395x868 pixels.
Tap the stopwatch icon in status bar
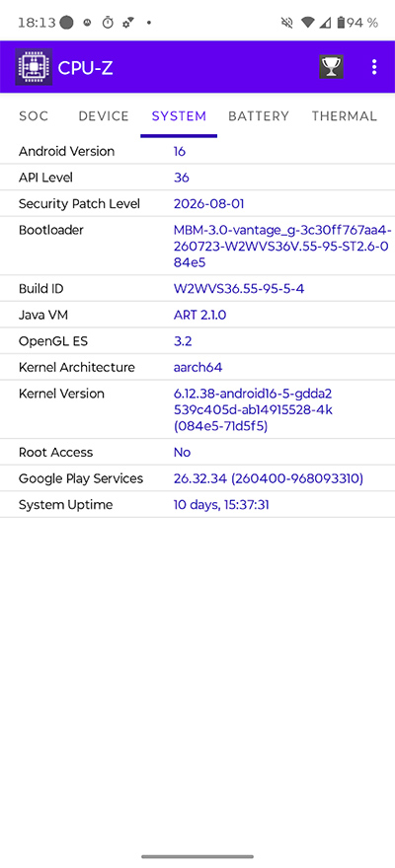(x=108, y=23)
